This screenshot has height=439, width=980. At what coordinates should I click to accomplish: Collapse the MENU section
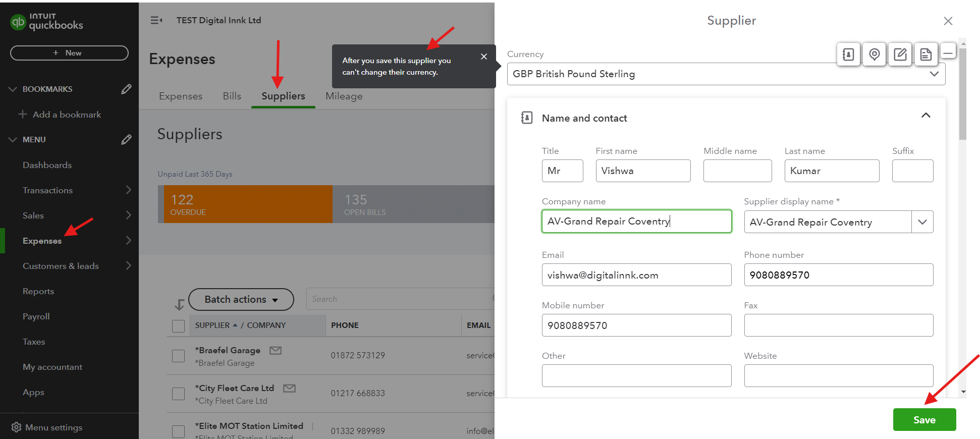(x=13, y=140)
